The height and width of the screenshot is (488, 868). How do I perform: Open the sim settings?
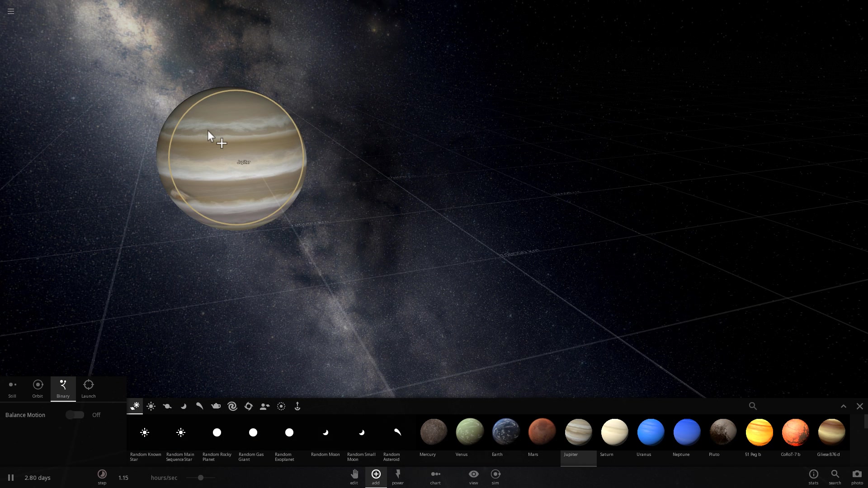coord(495,477)
